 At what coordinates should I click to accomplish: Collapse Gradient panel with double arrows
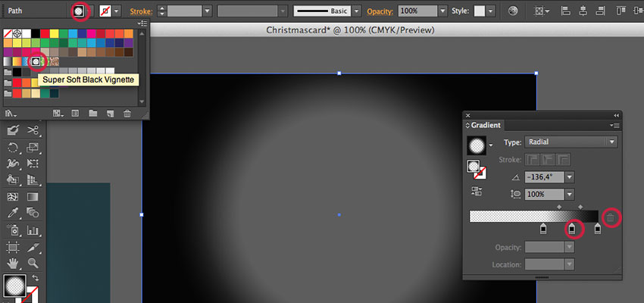tap(616, 116)
